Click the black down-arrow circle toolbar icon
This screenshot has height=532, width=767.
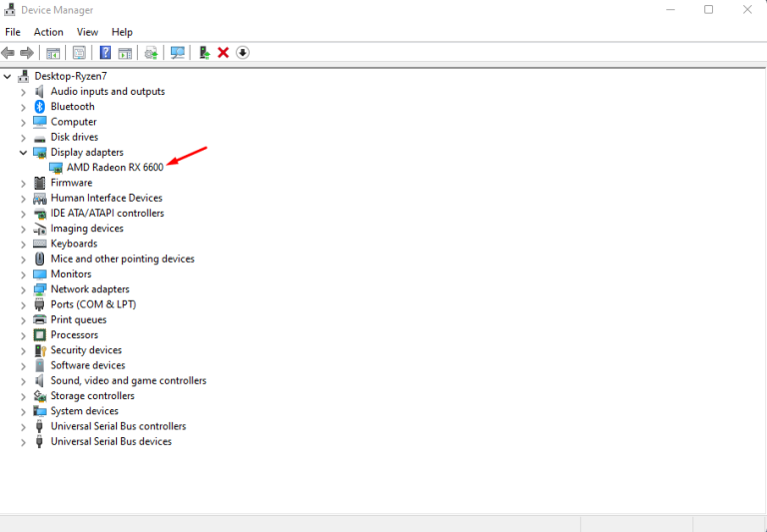[243, 52]
